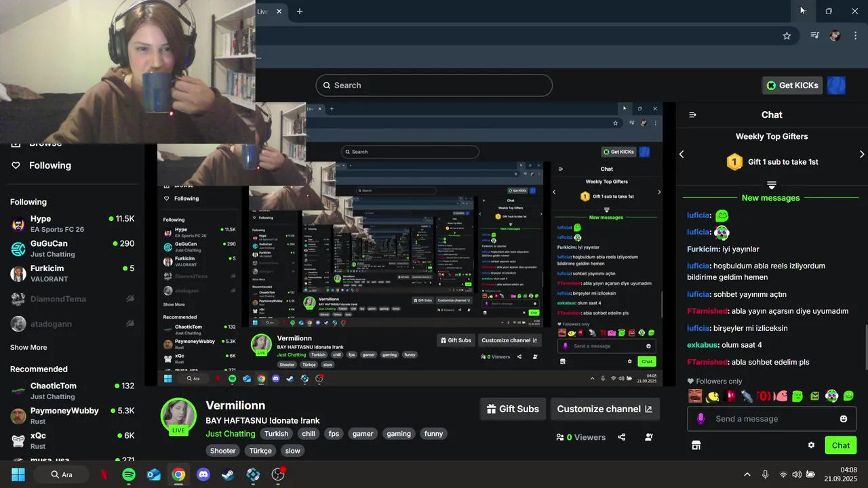Viewport: 868px width, 488px height.
Task: Open the media control icon in Chrome's outer toolbar
Action: tap(814, 36)
